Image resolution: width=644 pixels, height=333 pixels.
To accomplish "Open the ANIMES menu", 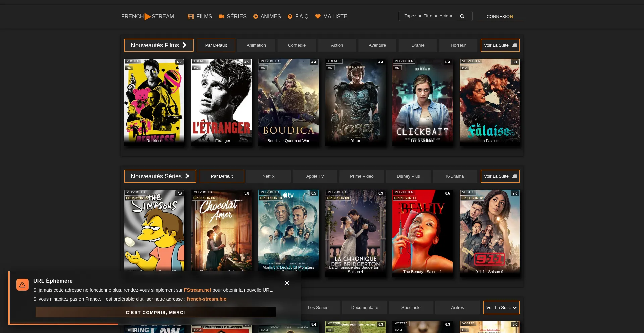I will tap(267, 16).
